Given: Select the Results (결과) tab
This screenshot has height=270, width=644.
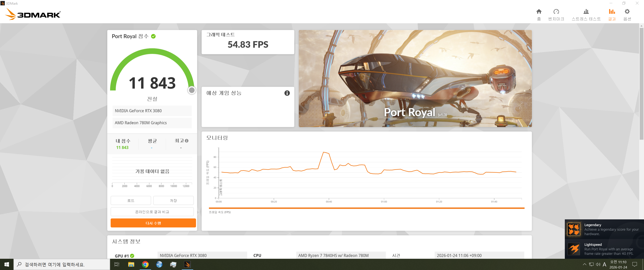Looking at the screenshot, I should (611, 14).
